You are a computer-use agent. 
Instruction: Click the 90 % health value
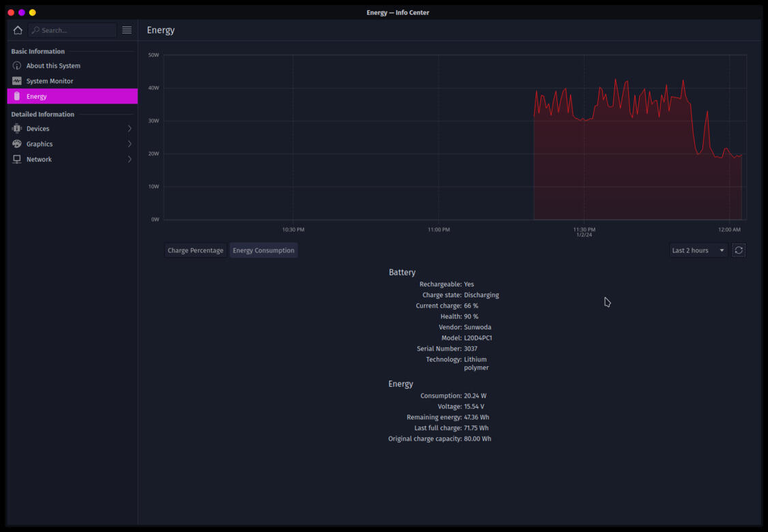471,316
